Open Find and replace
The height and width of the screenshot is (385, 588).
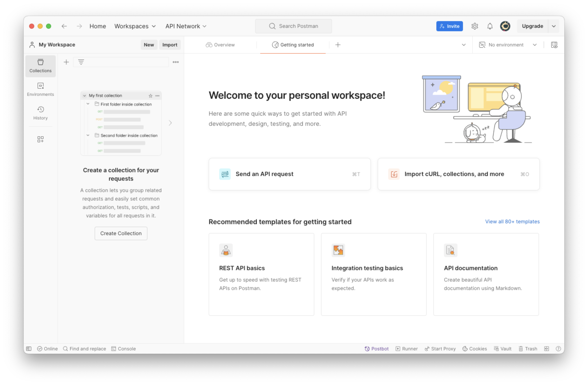click(x=84, y=348)
